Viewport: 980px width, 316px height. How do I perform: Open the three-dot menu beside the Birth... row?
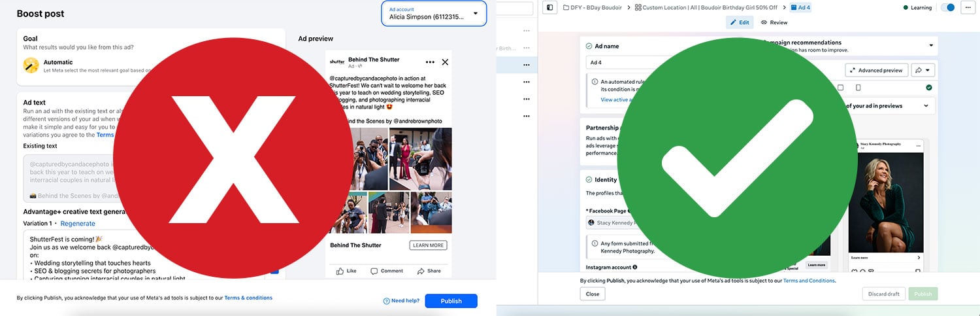click(x=526, y=48)
